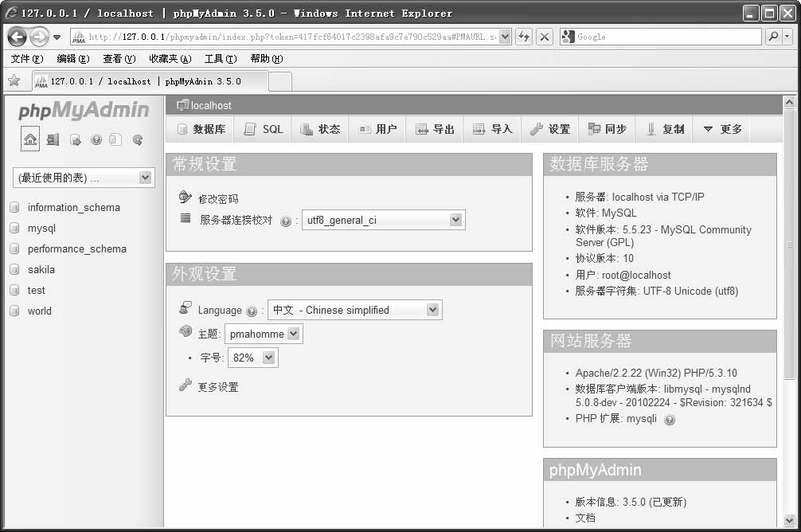Click the log out icon in sidebar

(53, 139)
